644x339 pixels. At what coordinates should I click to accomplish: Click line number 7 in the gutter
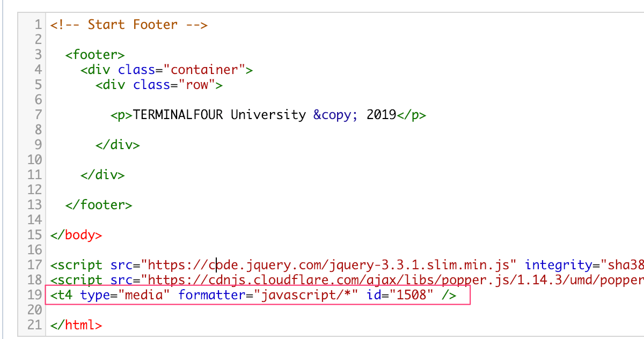(x=38, y=115)
